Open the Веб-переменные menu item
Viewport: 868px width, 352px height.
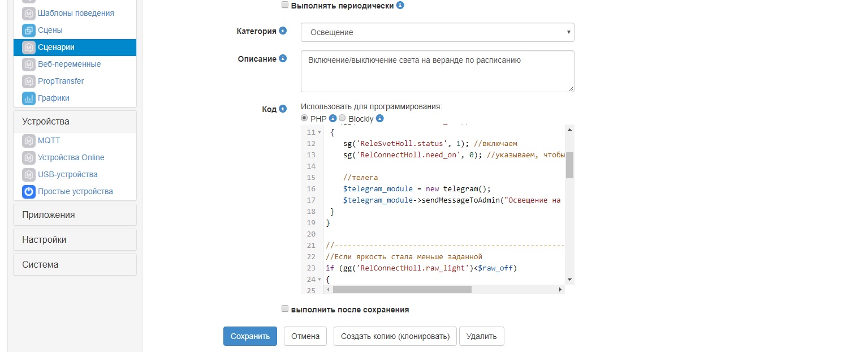[69, 64]
